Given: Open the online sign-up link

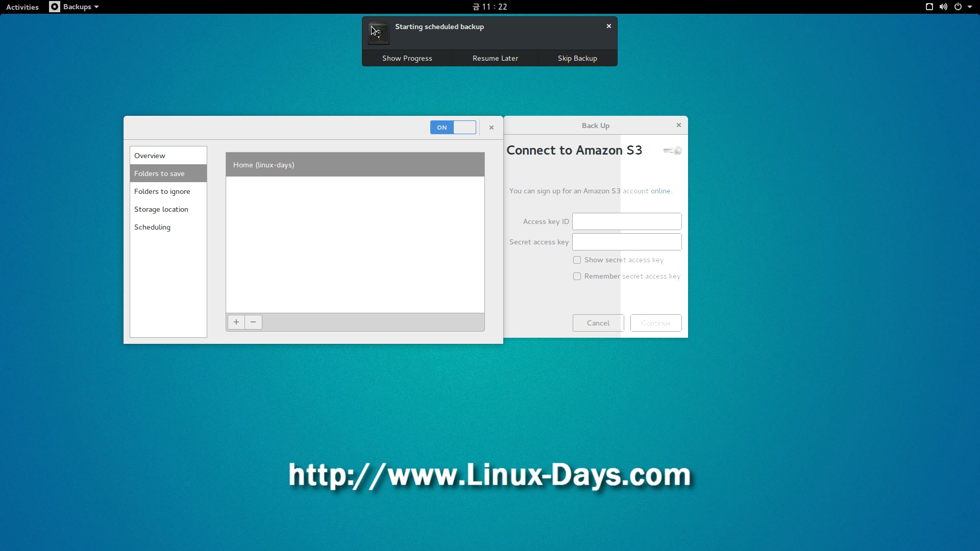Looking at the screenshot, I should pyautogui.click(x=660, y=191).
